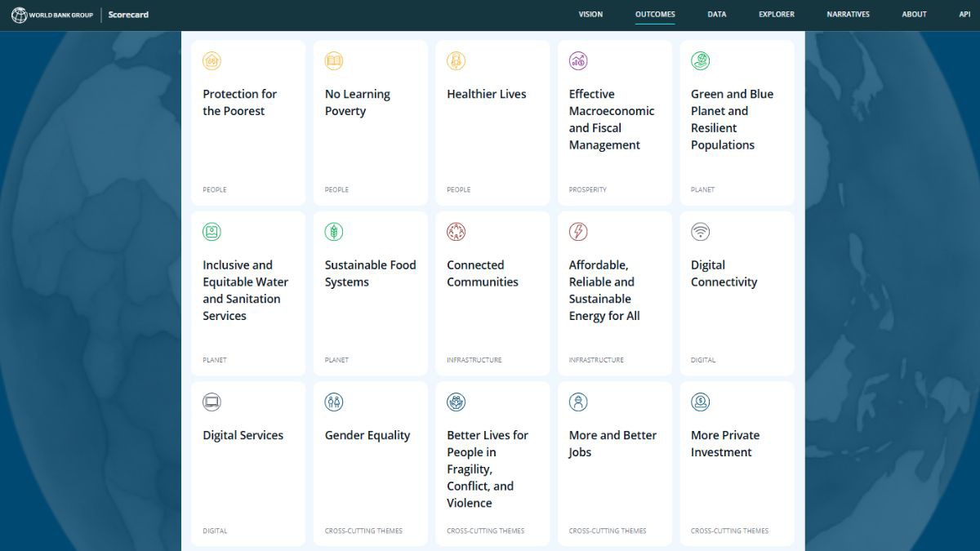Screen dimensions: 980x551
Task: Click the Fragility, Conflict, and Violence icon
Action: [x=457, y=402]
